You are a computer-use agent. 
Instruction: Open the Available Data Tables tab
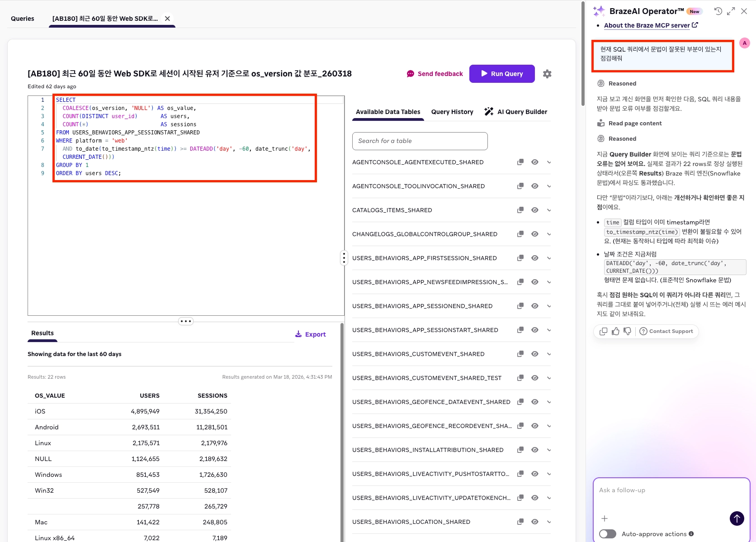(x=388, y=112)
